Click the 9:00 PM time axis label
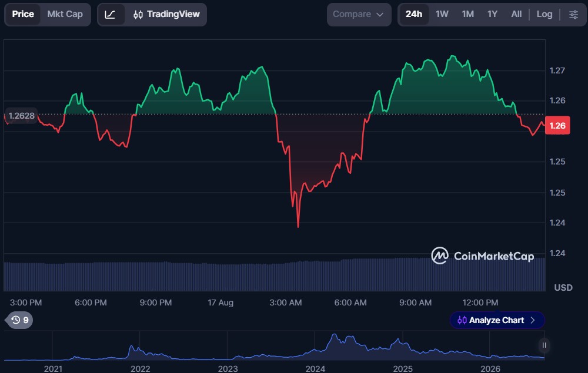Image resolution: width=588 pixels, height=373 pixels. click(x=156, y=303)
